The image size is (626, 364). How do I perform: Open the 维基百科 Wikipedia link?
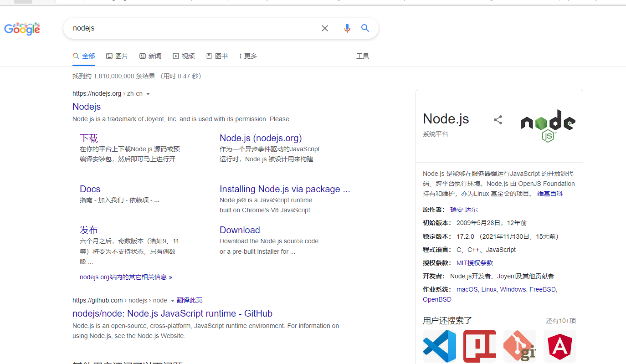point(550,194)
